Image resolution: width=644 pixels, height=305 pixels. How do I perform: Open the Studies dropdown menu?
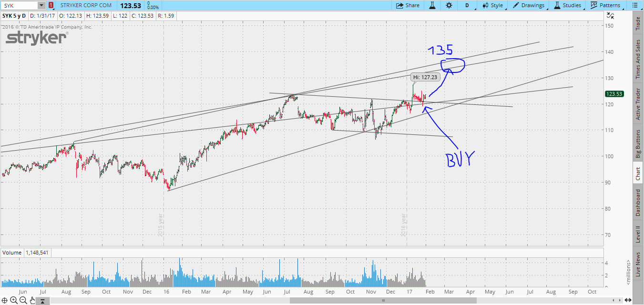point(567,5)
